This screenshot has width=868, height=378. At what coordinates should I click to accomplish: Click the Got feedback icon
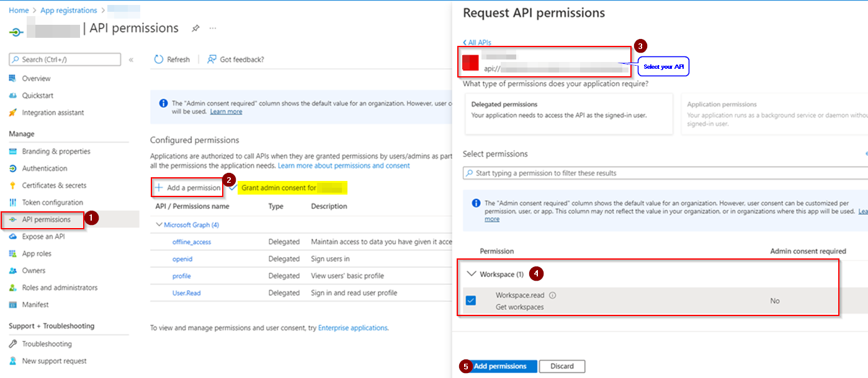(x=212, y=59)
